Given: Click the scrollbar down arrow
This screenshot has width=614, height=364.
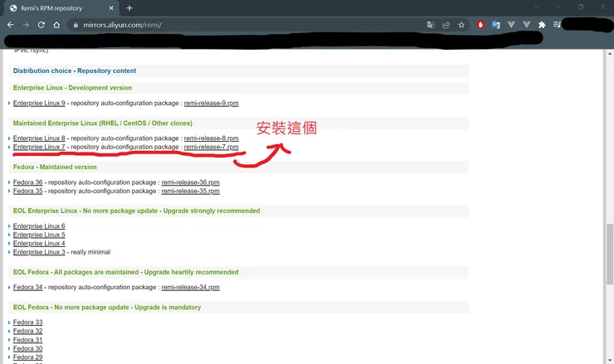Looking at the screenshot, I should tap(610, 360).
